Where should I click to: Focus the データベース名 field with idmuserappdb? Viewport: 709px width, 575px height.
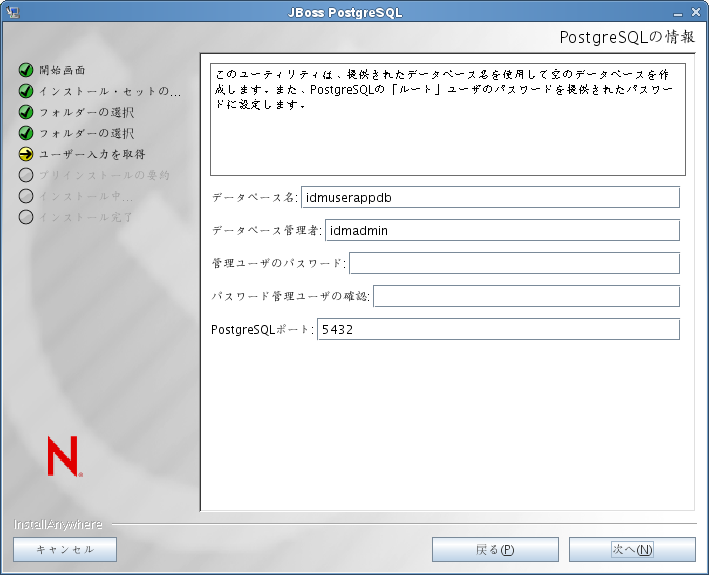491,198
